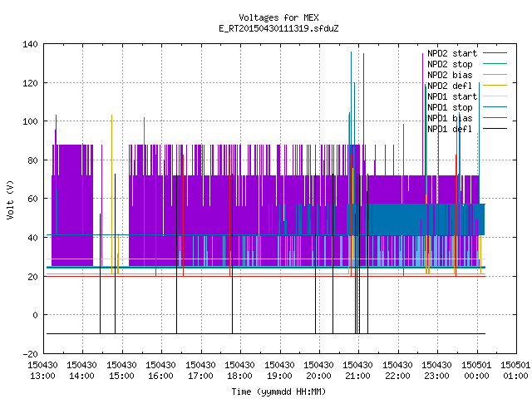The width and height of the screenshot is (532, 399).
Task: Click the 150430 14:00 x-axis tick label
Action: (81, 371)
